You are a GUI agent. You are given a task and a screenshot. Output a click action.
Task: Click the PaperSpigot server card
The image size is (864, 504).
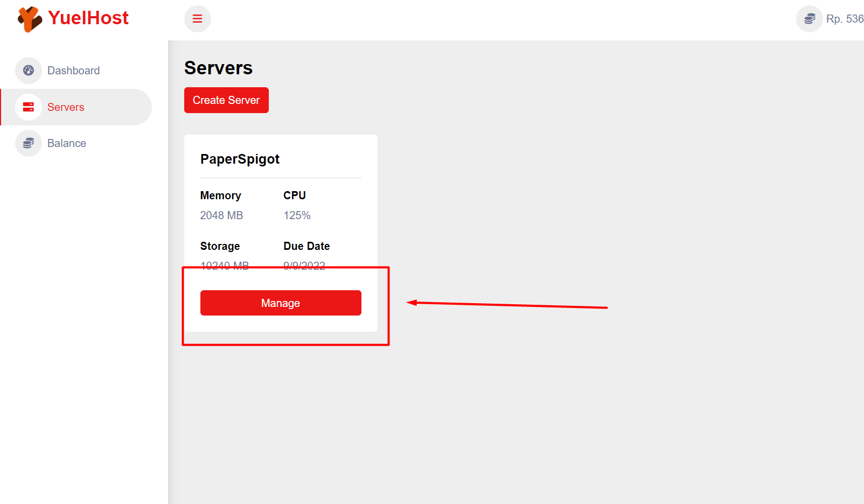(281, 232)
